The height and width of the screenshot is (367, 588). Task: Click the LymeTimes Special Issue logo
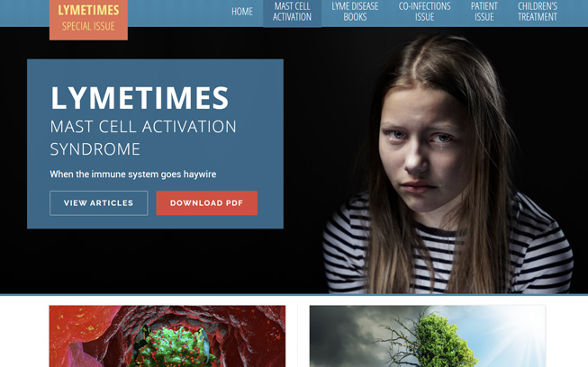pos(88,19)
